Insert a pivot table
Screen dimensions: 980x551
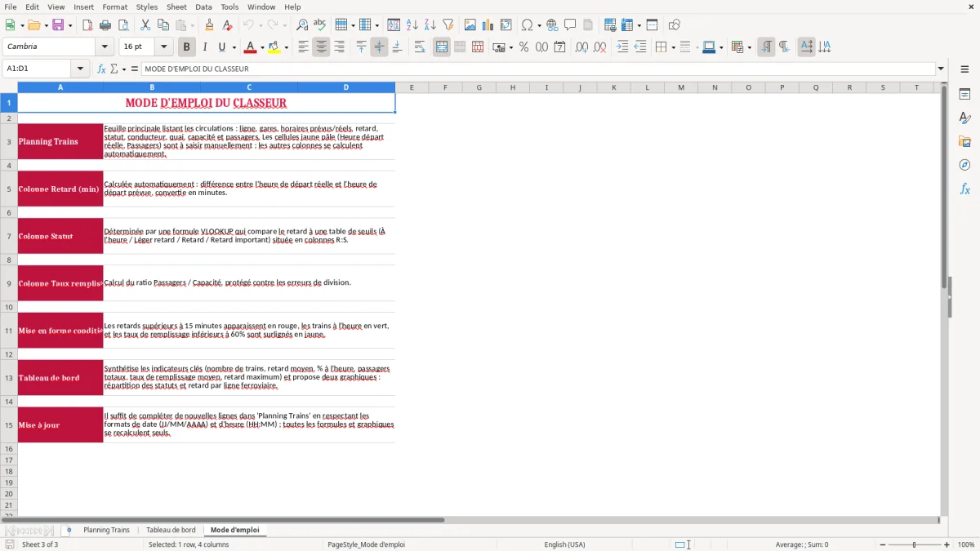[x=506, y=25]
